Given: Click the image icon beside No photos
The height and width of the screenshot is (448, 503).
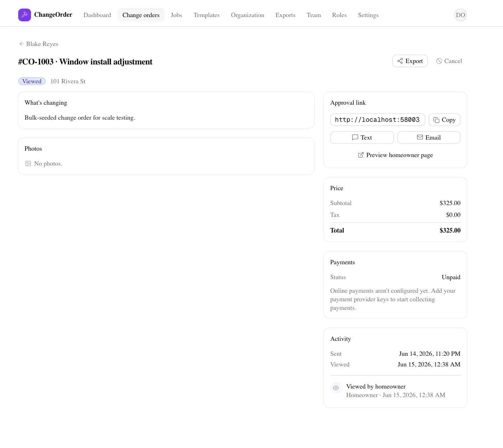Looking at the screenshot, I should [28, 163].
